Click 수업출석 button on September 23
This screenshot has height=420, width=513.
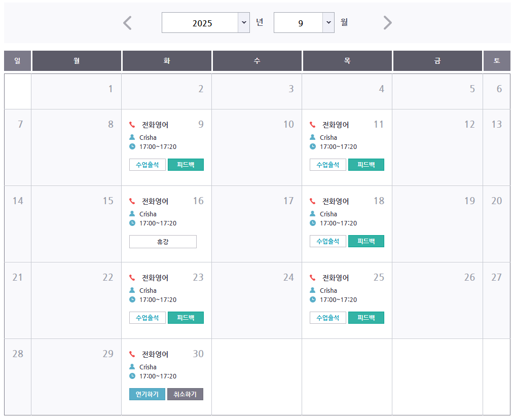click(147, 318)
